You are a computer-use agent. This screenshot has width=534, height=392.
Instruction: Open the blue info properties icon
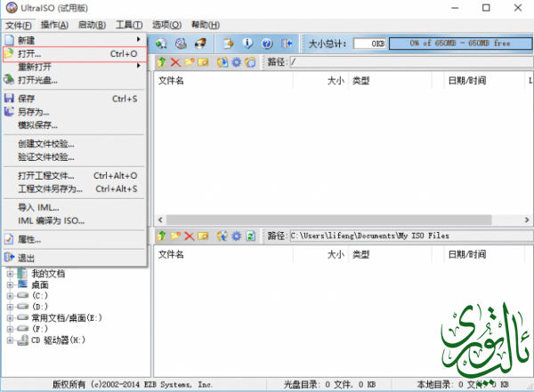(x=247, y=44)
